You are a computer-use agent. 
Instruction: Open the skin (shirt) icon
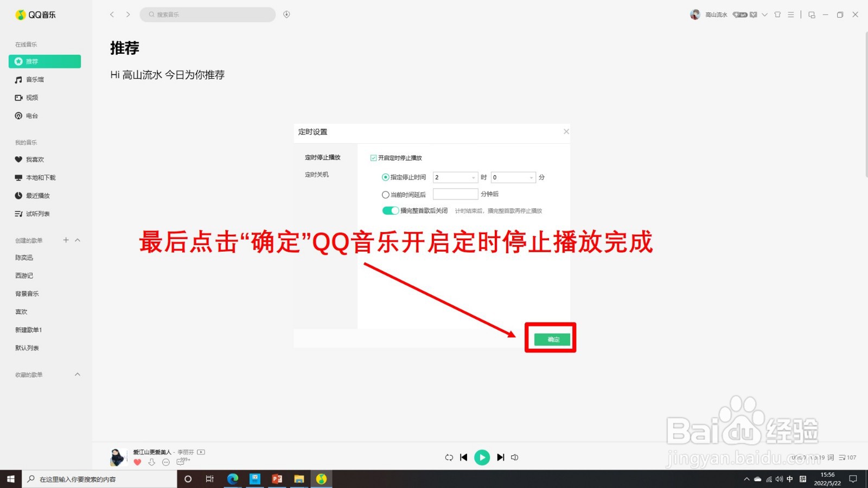pyautogui.click(x=777, y=15)
